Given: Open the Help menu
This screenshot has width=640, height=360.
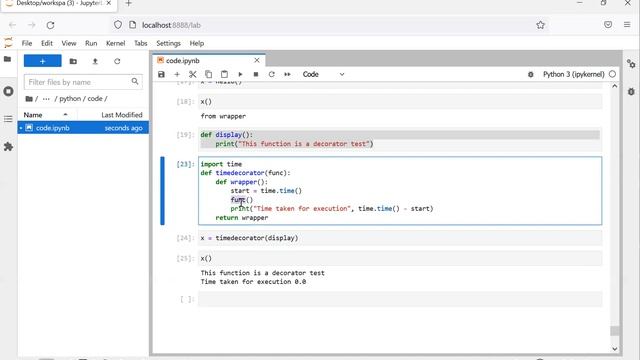Looking at the screenshot, I should (197, 43).
